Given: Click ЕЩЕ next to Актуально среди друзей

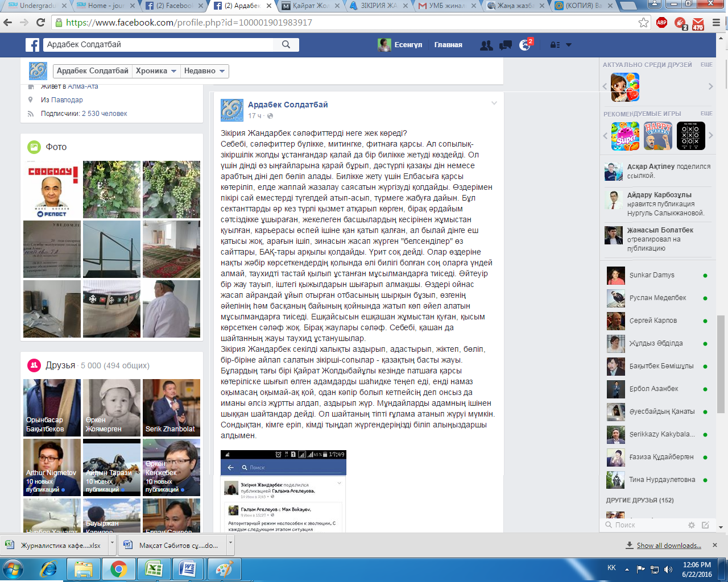Looking at the screenshot, I should tap(706, 65).
